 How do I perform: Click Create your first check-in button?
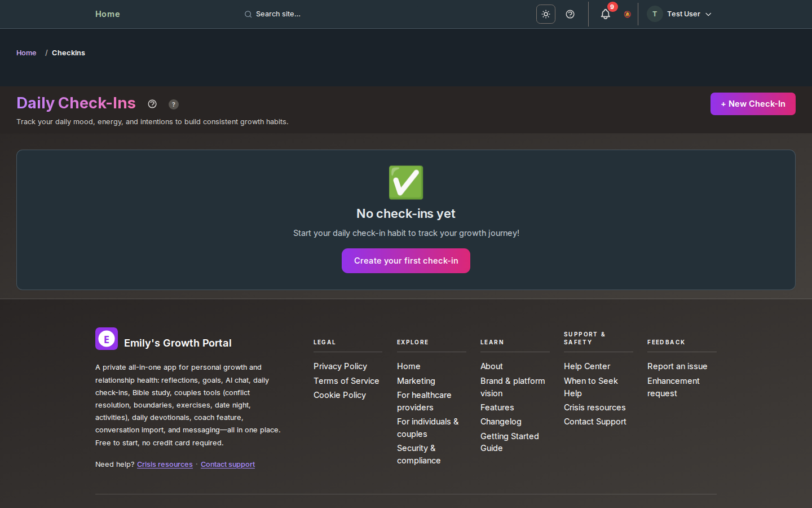tap(406, 261)
